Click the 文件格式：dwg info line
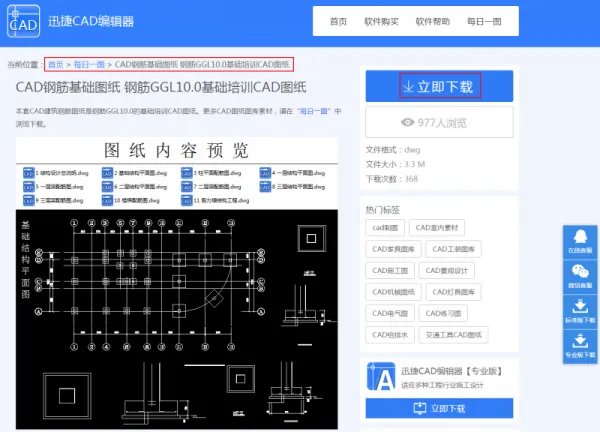The width and height of the screenshot is (600, 432). point(393,150)
